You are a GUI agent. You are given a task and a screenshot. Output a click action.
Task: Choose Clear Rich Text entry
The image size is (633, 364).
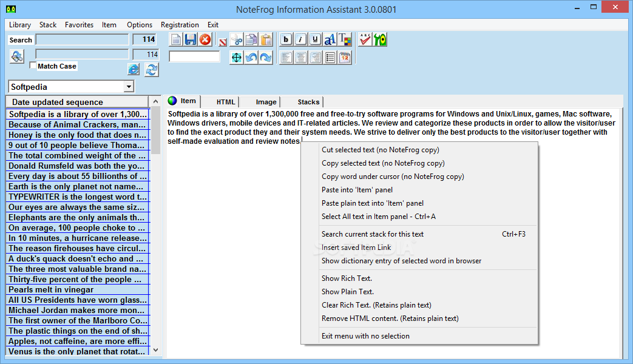(419, 305)
